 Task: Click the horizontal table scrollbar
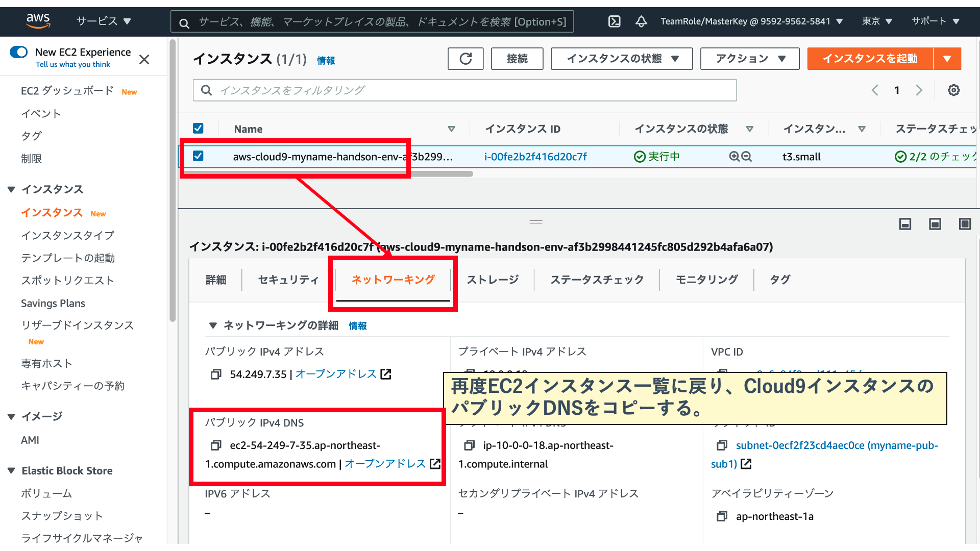(329, 174)
